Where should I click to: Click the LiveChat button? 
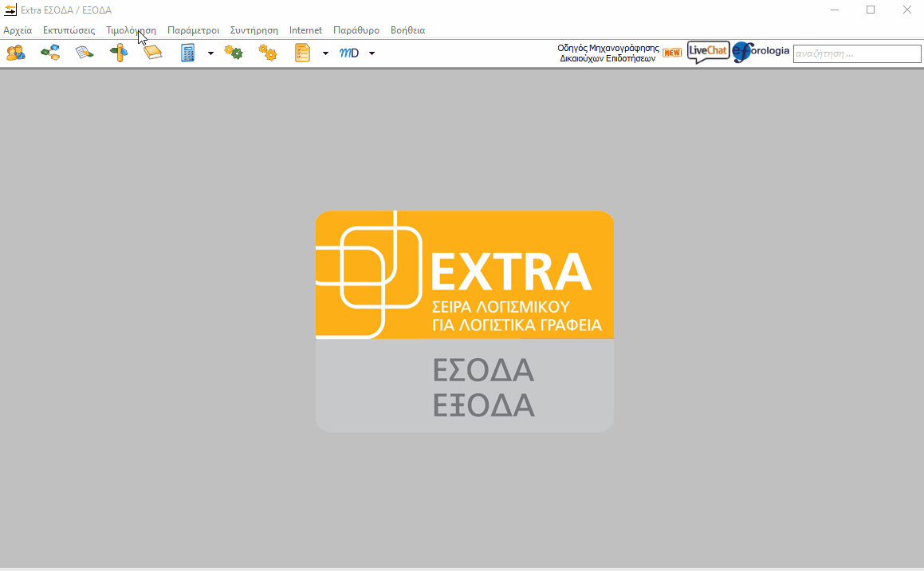click(x=708, y=53)
